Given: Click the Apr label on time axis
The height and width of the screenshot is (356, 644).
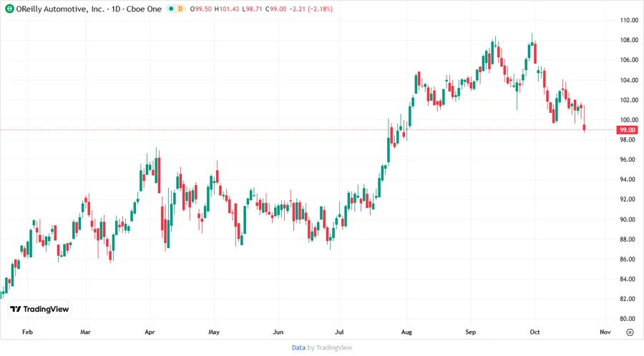Looking at the screenshot, I should click(x=150, y=332).
